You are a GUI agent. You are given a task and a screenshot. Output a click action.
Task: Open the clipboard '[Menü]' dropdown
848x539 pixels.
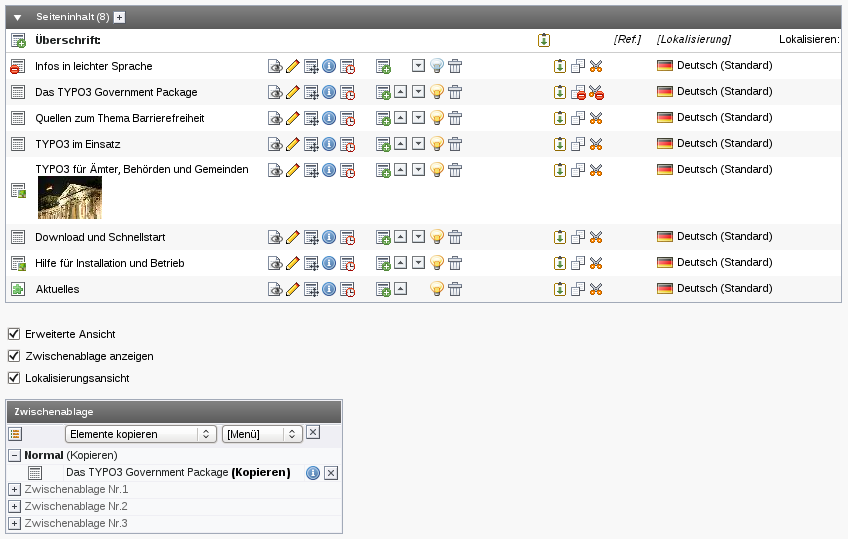coord(262,434)
